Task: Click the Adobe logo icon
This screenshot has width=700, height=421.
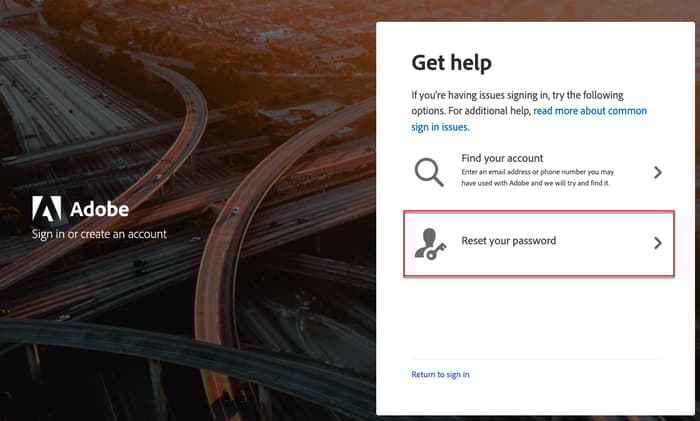Action: coord(46,208)
